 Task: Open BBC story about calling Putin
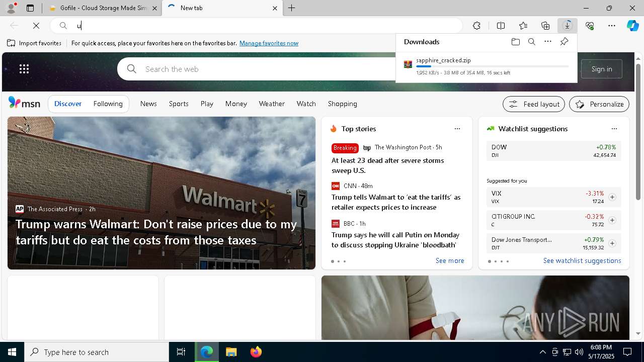point(395,240)
